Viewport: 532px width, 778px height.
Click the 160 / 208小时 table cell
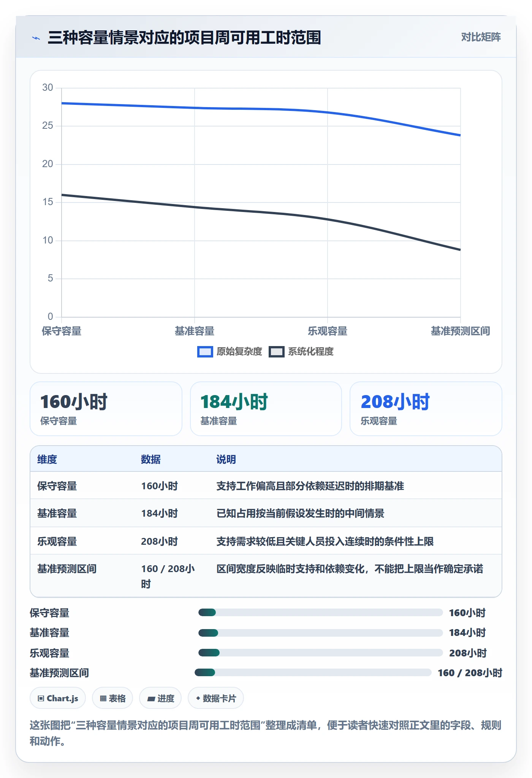point(168,576)
